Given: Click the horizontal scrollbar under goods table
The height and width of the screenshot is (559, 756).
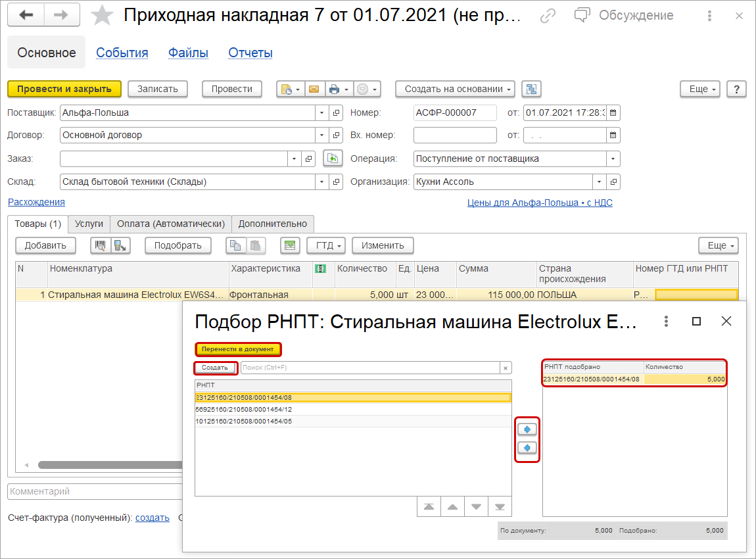Looking at the screenshot, I should [111, 465].
